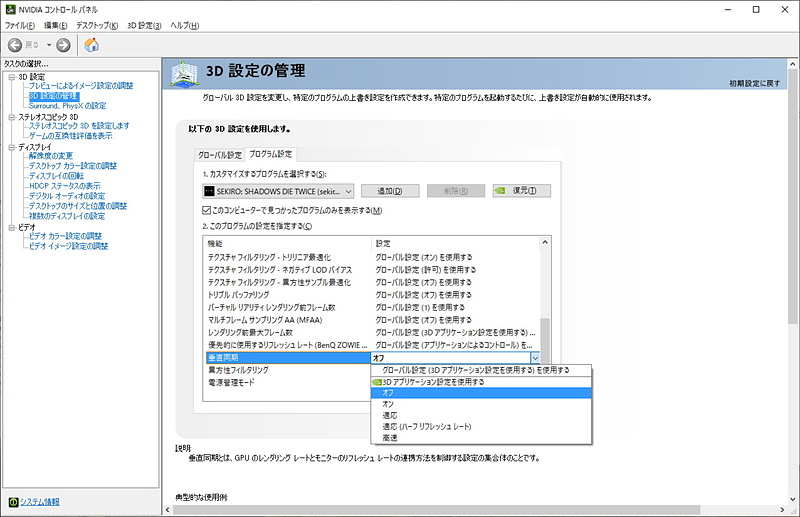Click the Back arrow toolbar icon
The image size is (800, 517).
15,45
